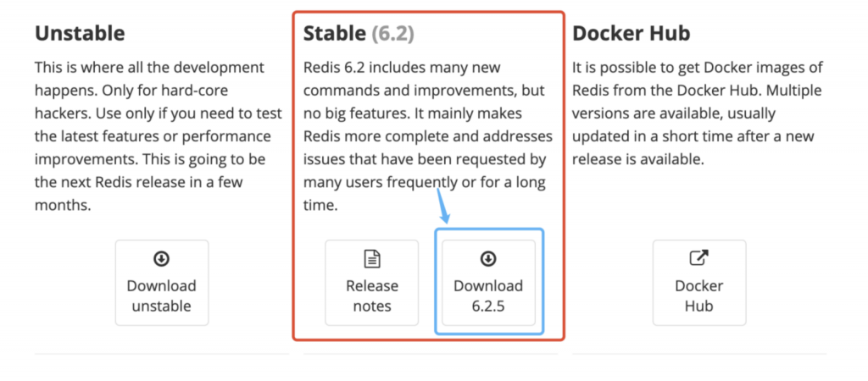Click the blue annotation arrow pointing at download
Viewport: 868px width, 381px height.
pos(442,206)
